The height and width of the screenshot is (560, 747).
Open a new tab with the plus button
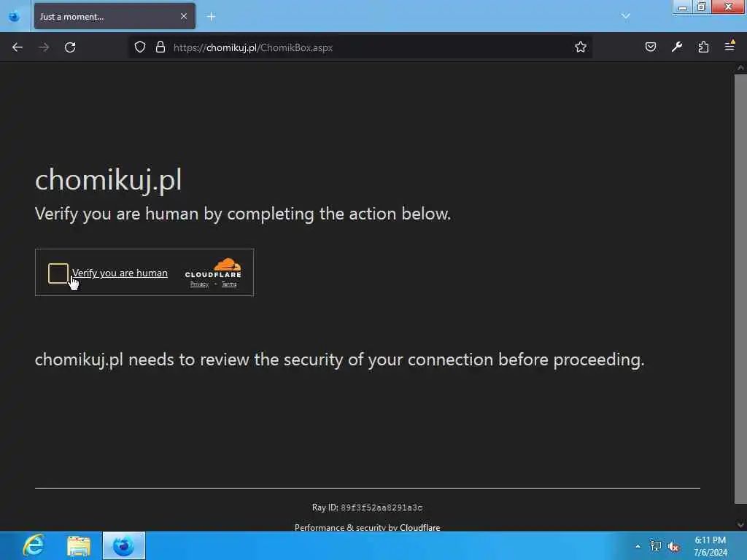point(211,17)
